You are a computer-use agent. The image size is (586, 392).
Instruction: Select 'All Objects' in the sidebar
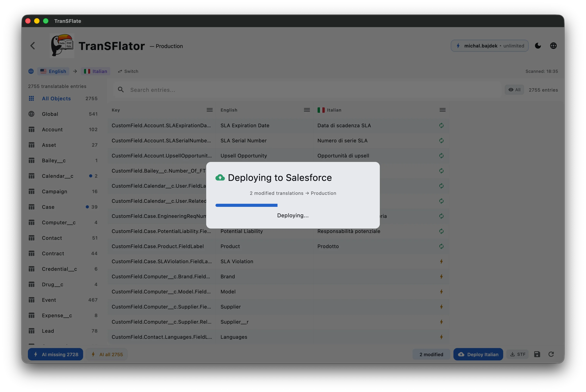(57, 99)
